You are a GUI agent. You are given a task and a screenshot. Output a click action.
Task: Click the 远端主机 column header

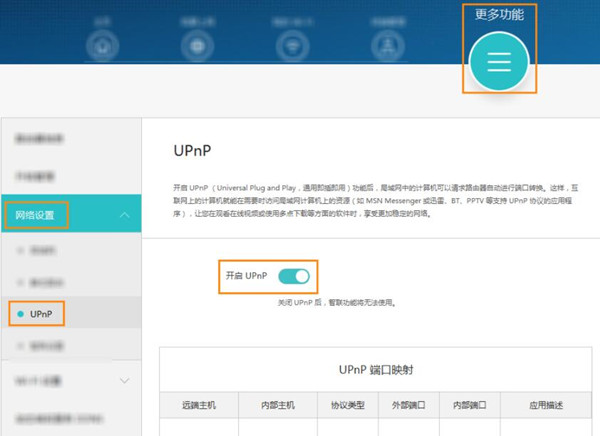[x=199, y=405]
